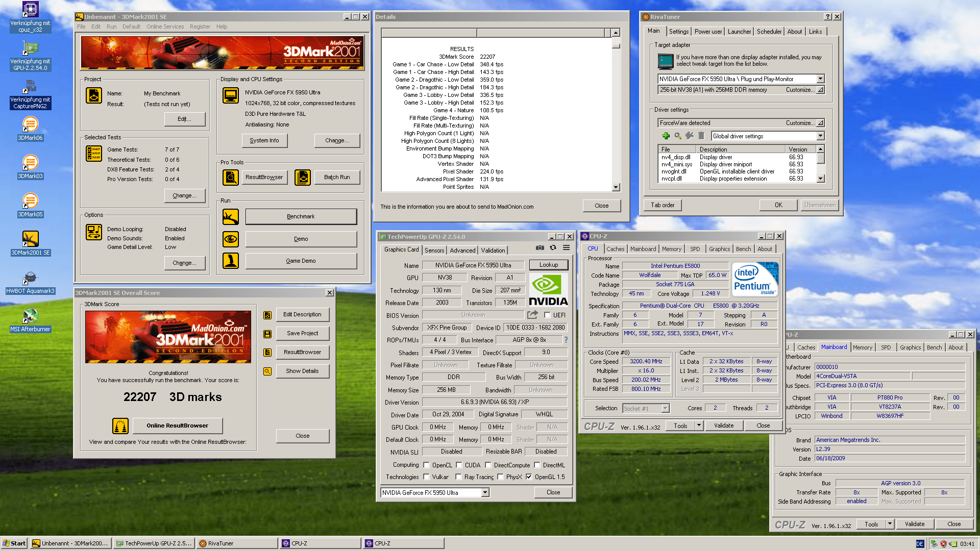Open MSI Afterburner desktop icon

(30, 320)
